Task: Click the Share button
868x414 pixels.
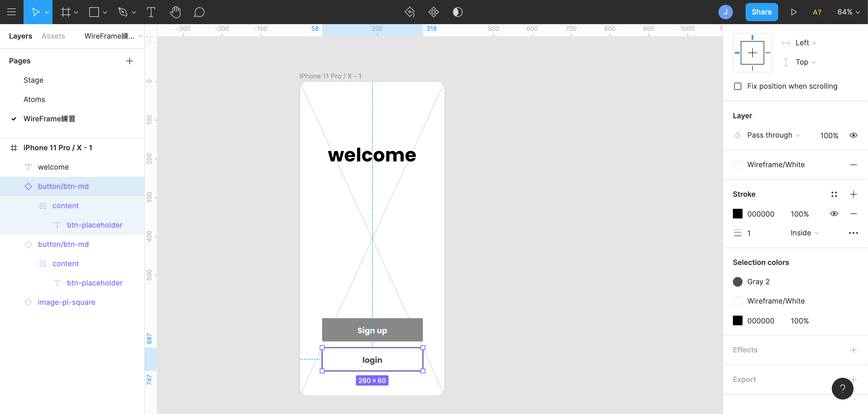Action: [x=761, y=12]
